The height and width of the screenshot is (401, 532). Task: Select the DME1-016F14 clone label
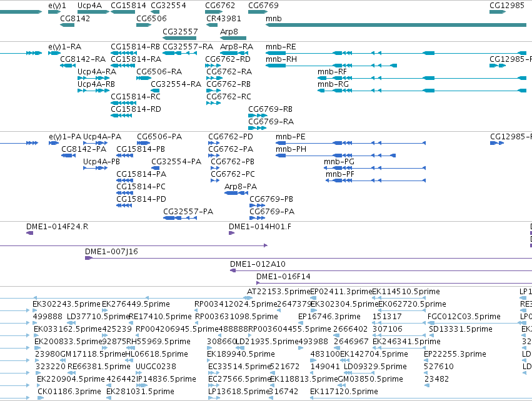coord(283,277)
